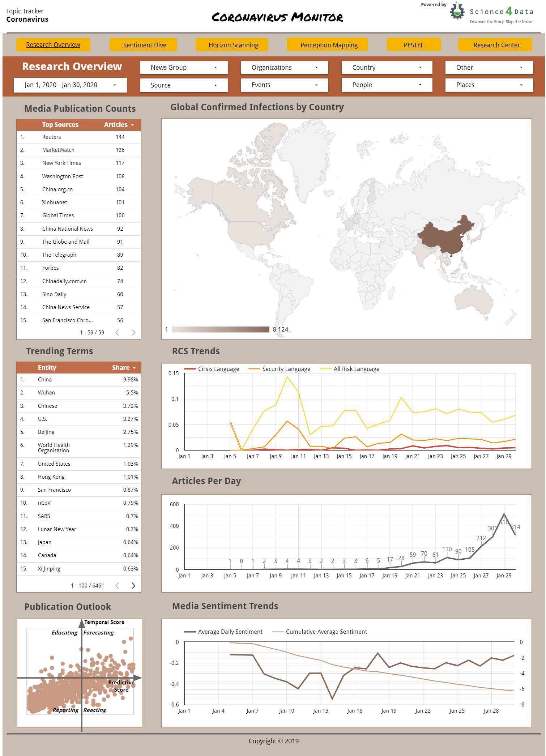Click the Articles Per Day peak point
The image size is (546, 756).
tap(504, 514)
